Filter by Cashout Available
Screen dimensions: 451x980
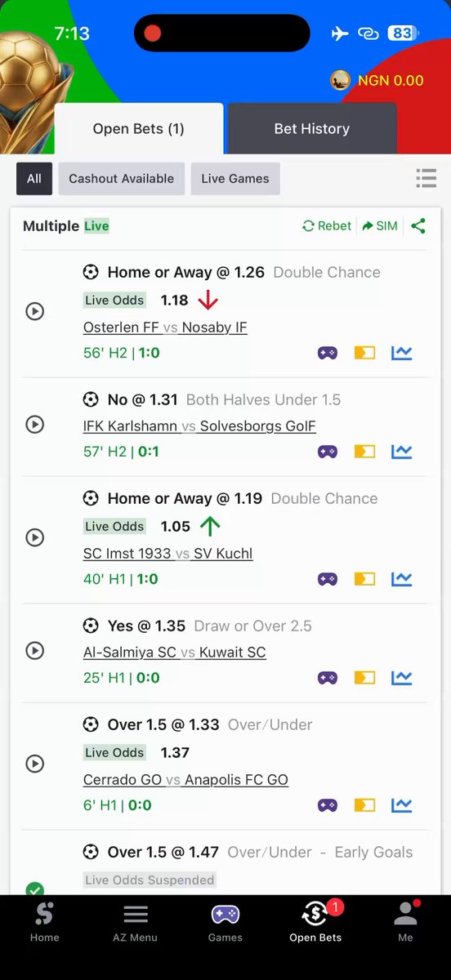121,178
